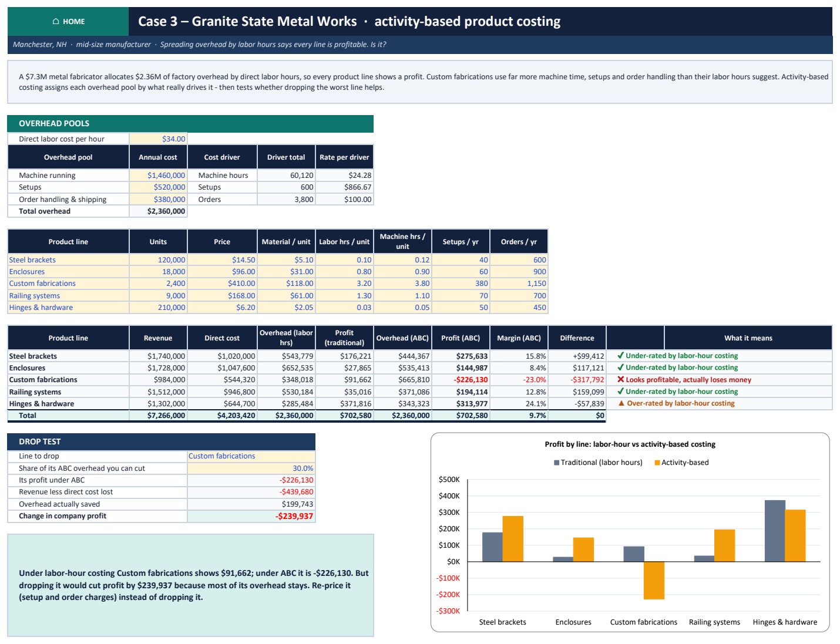
Task: Click the green check mark in Steel brackets row
Action: coord(620,356)
